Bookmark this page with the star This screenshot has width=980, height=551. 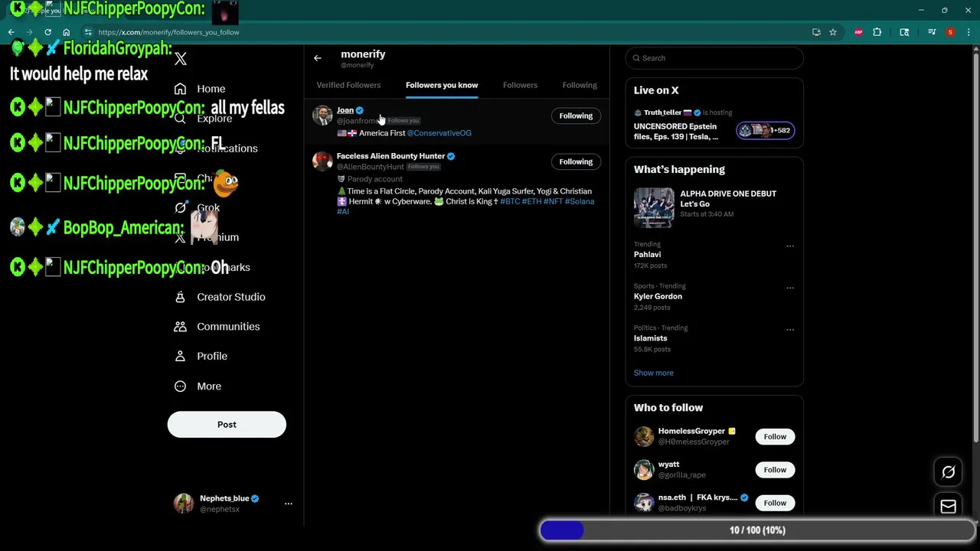click(833, 32)
